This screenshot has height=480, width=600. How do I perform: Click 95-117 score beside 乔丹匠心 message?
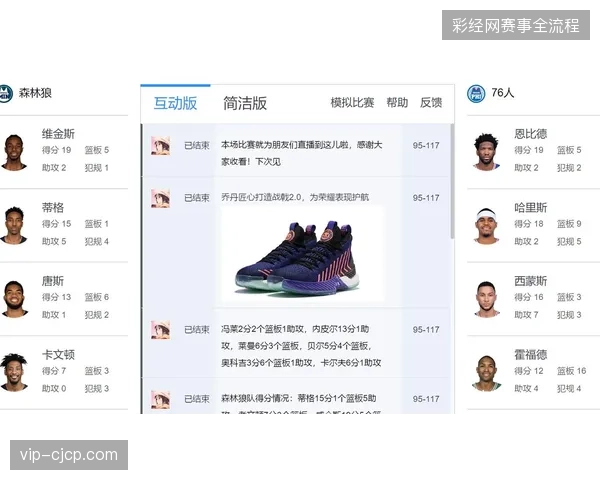tap(426, 198)
